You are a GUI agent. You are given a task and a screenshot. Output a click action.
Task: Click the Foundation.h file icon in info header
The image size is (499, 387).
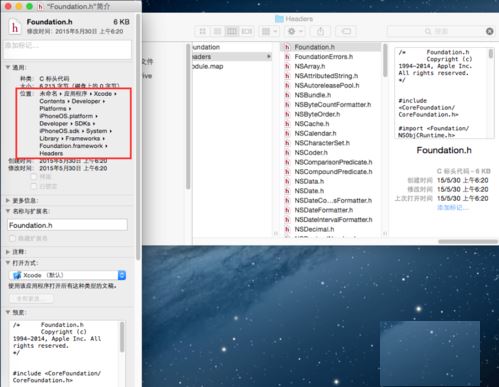(15, 27)
